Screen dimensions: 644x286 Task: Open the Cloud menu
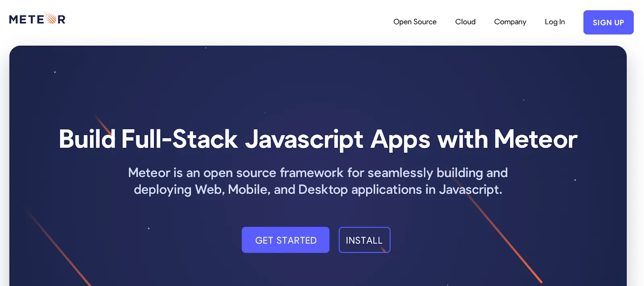465,22
